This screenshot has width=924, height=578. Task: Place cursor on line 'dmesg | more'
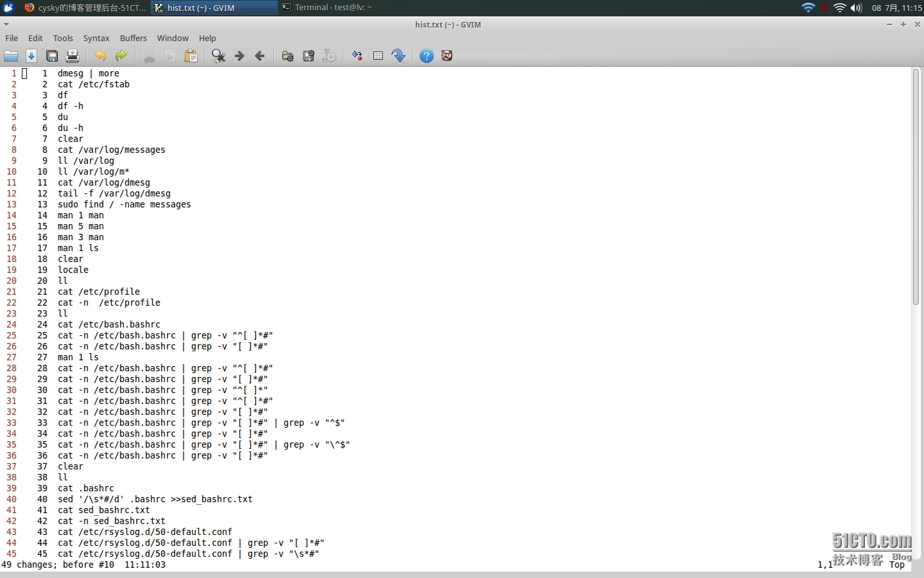pyautogui.click(x=89, y=73)
